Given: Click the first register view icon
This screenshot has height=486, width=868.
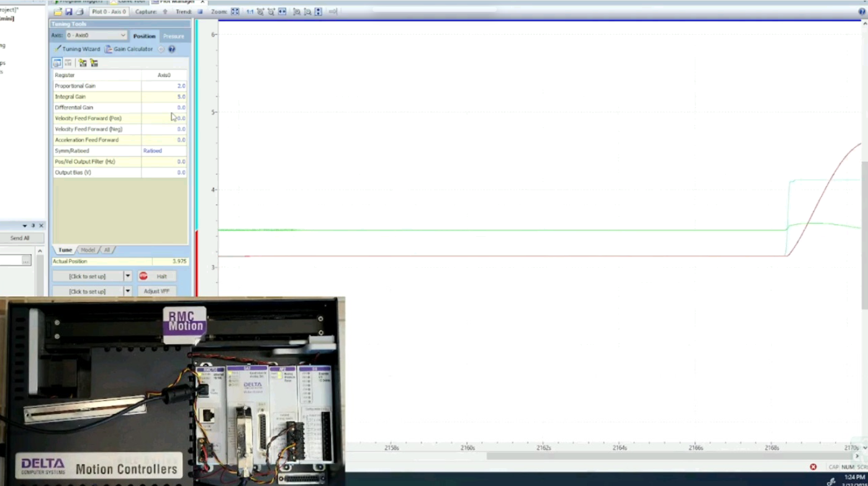Looking at the screenshot, I should click(x=57, y=63).
